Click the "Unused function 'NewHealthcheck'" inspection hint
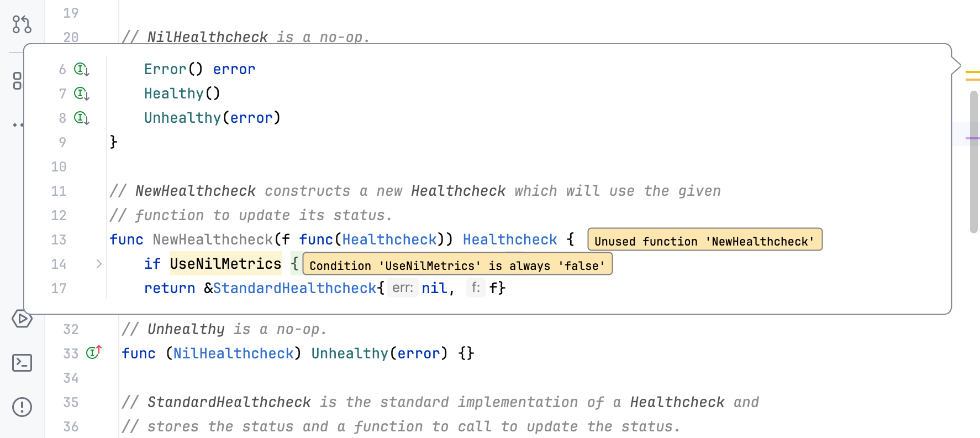Image resolution: width=980 pixels, height=438 pixels. (704, 240)
